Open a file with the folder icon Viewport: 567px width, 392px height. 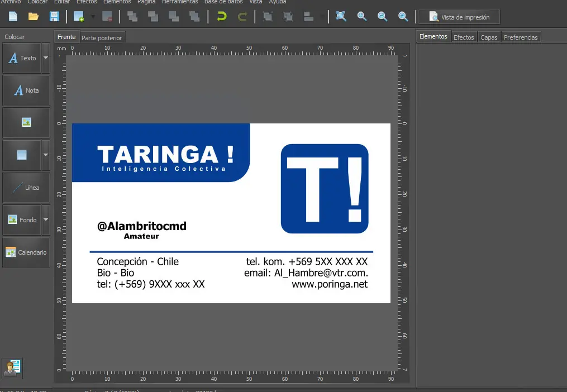tap(34, 17)
